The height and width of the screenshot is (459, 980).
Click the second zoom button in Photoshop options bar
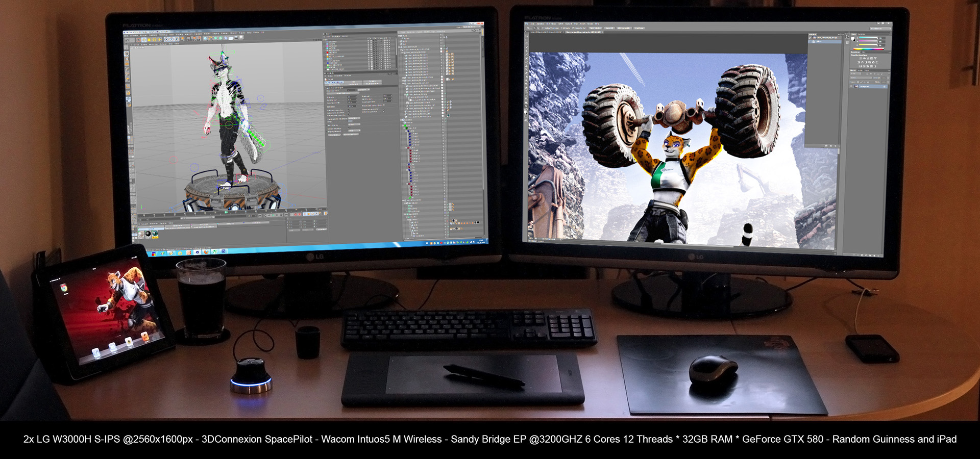pyautogui.click(x=609, y=28)
